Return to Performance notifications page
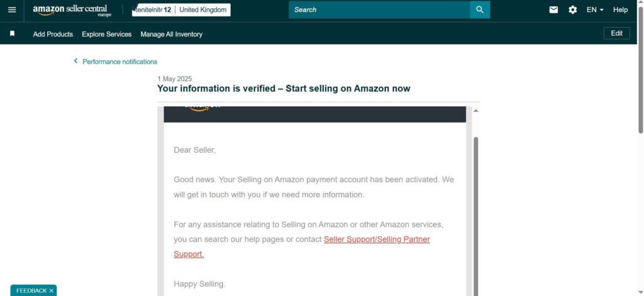The width and height of the screenshot is (644, 296). (x=119, y=62)
